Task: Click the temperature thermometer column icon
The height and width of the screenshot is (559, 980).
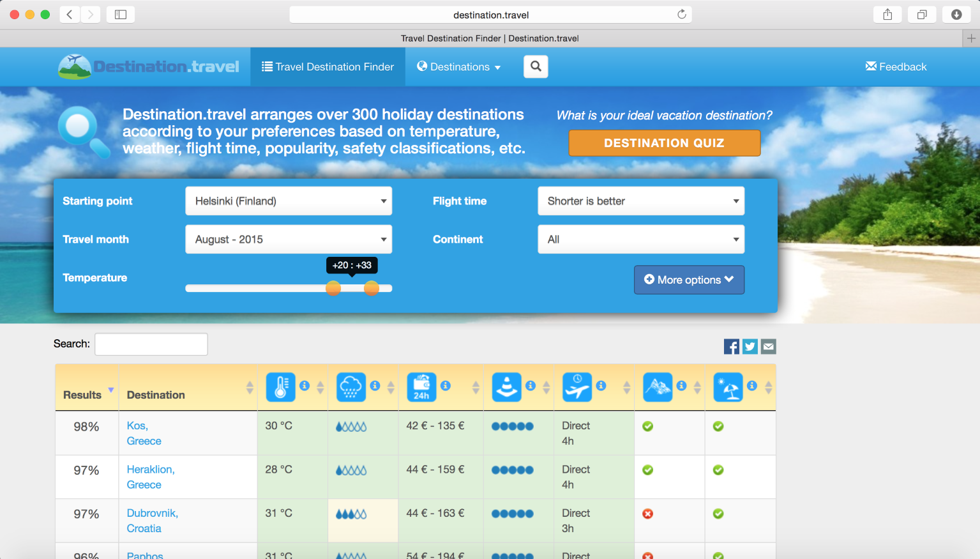Action: (x=280, y=387)
